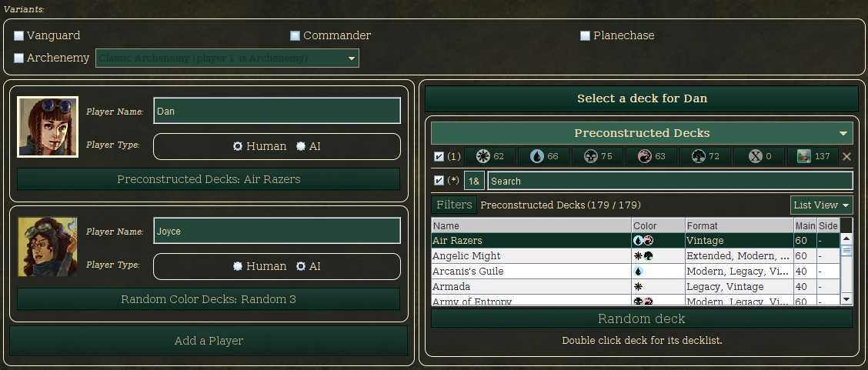Toggle the multicolor filter showing 137
The image size is (868, 370).
click(813, 156)
